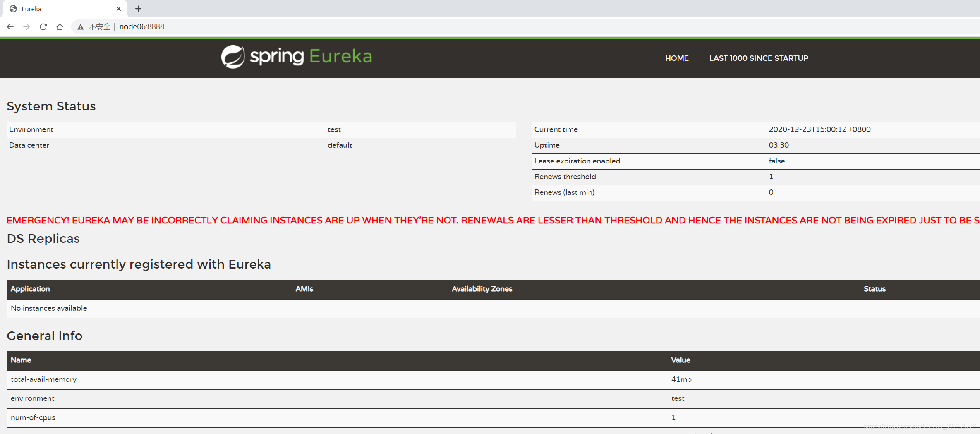
Task: Click the not-secure warning icon
Action: click(81, 27)
